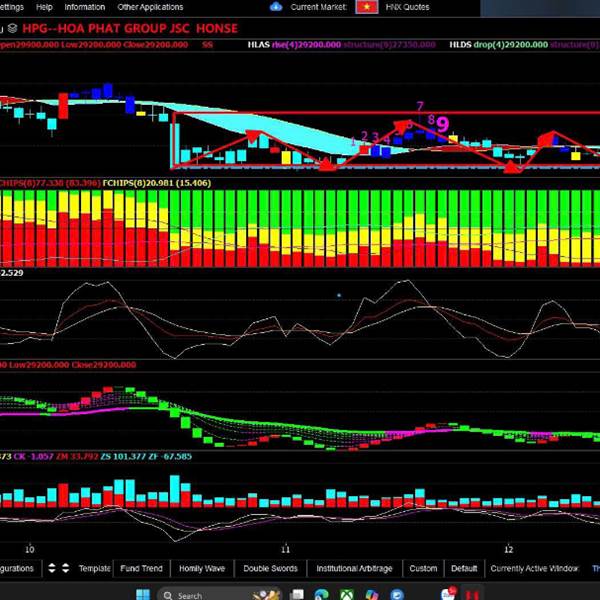Click the magenta number 9 sequence marker
This screenshot has width=600, height=600.
click(x=443, y=124)
